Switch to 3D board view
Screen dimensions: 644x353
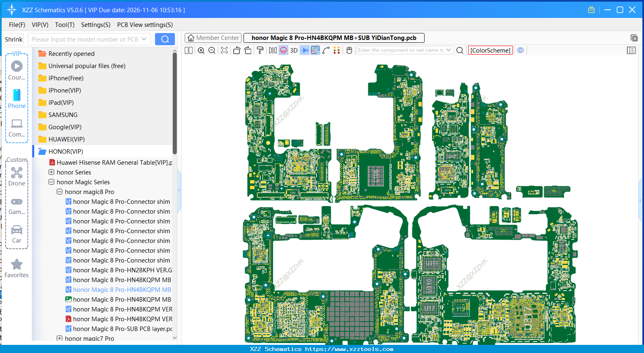[x=294, y=51]
